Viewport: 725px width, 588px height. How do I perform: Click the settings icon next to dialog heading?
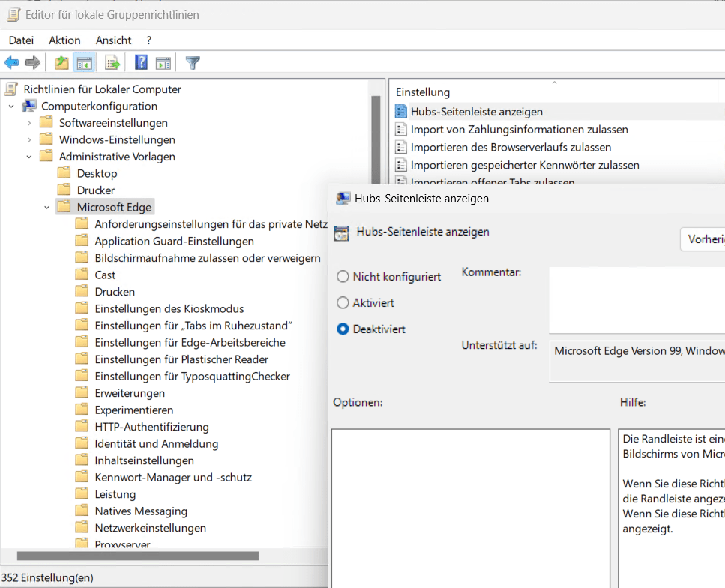tap(342, 233)
